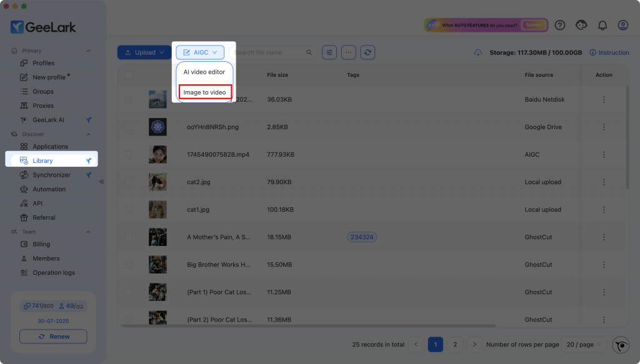Open action menu for (Part 1) Poor Cat row

point(604,292)
